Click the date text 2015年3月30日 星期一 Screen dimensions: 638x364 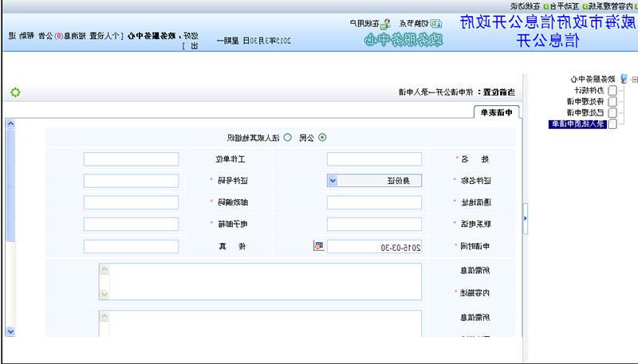pyautogui.click(x=254, y=40)
